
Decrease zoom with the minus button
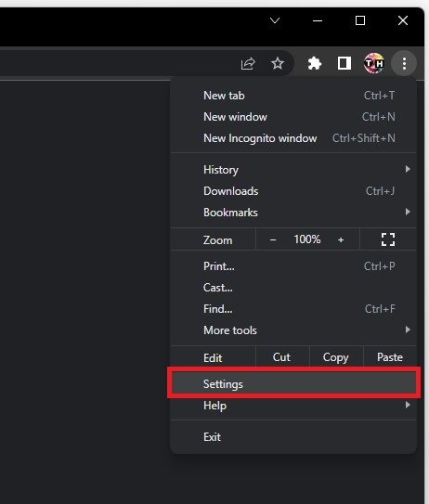click(273, 239)
